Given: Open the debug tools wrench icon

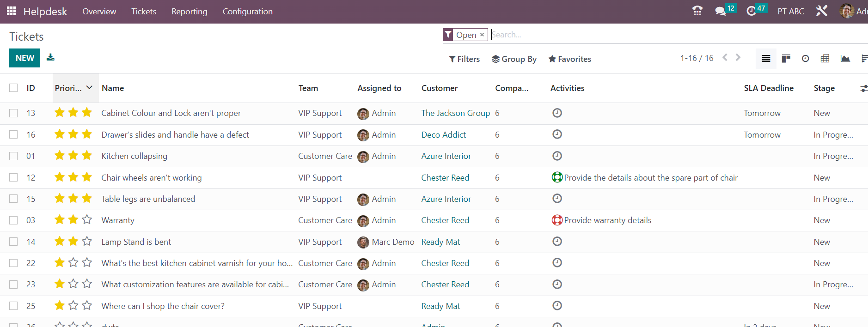Looking at the screenshot, I should [821, 11].
